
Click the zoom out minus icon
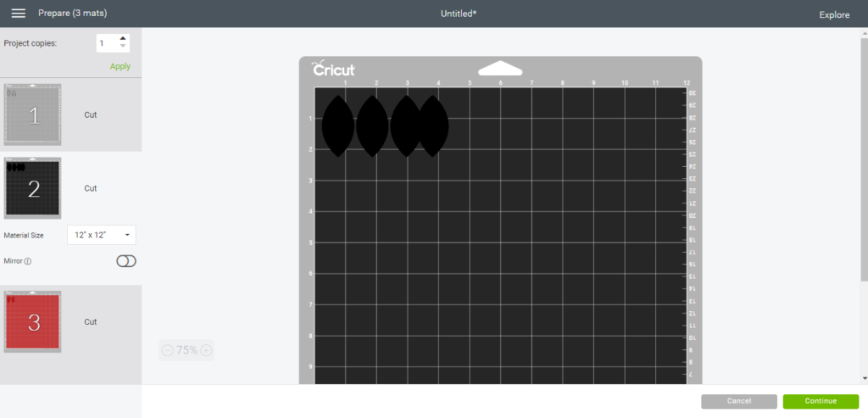[x=167, y=350]
